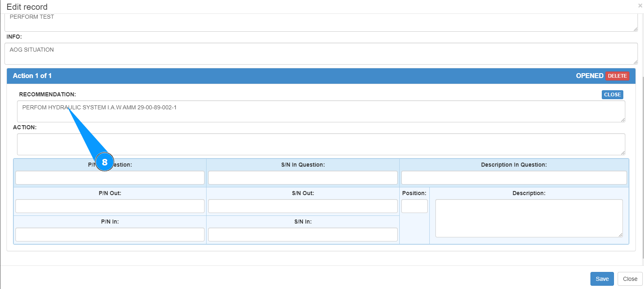Focus the P/N In Question input
The image size is (644, 289).
[110, 178]
